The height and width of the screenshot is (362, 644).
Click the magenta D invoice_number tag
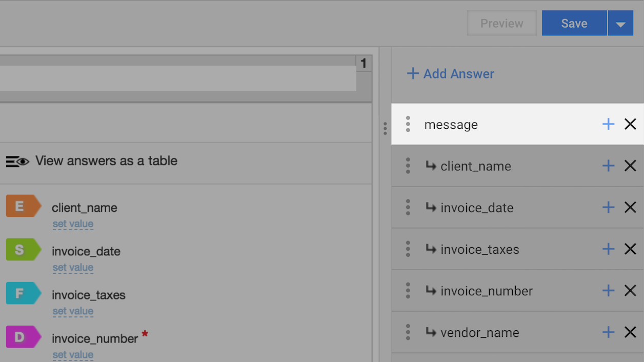coord(24,337)
